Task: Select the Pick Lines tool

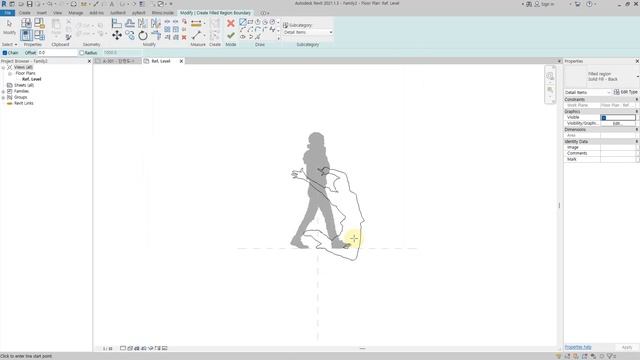Action: coord(258,37)
